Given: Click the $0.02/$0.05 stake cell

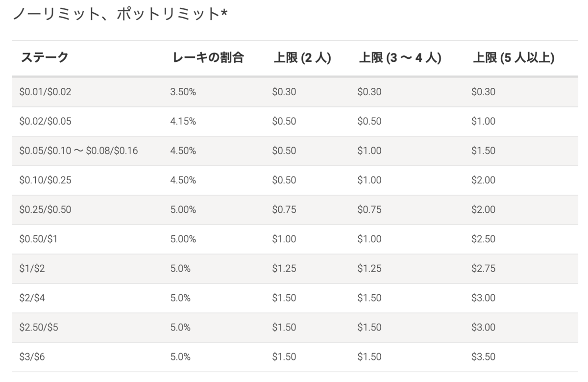Looking at the screenshot, I should (x=45, y=121).
